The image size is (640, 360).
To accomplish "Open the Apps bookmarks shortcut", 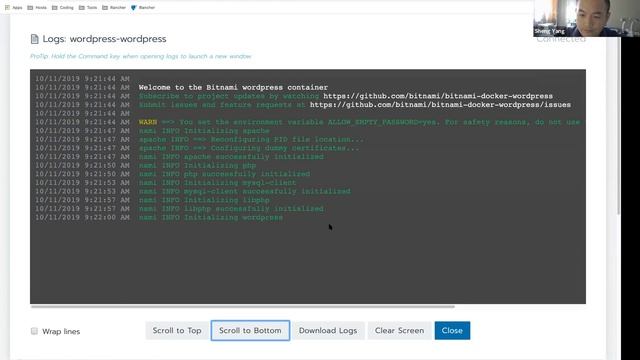I will pyautogui.click(x=13, y=7).
